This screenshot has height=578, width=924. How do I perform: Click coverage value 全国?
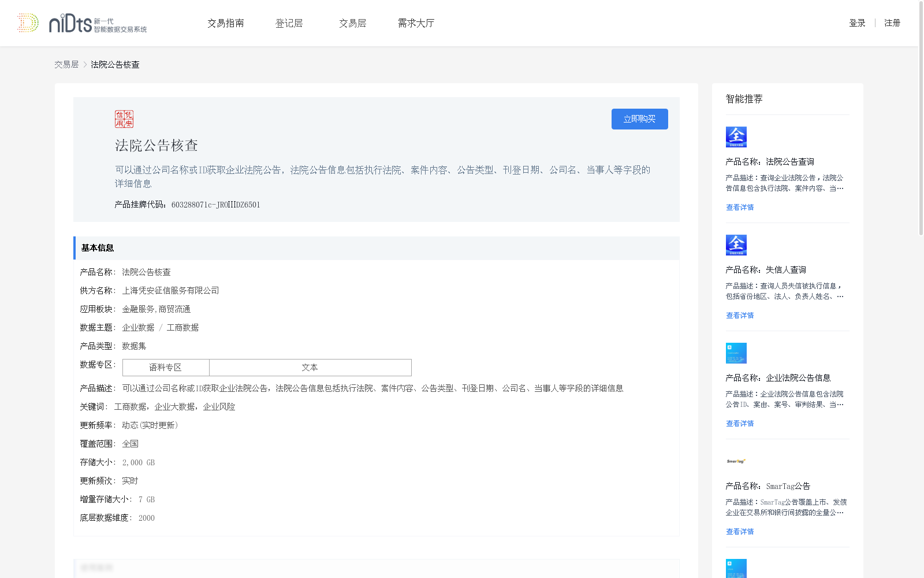click(130, 444)
